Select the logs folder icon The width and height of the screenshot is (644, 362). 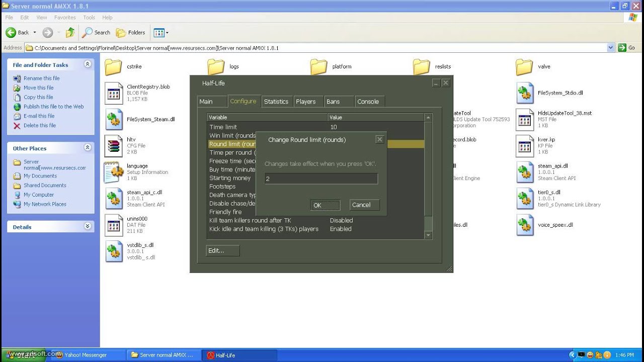coord(216,67)
